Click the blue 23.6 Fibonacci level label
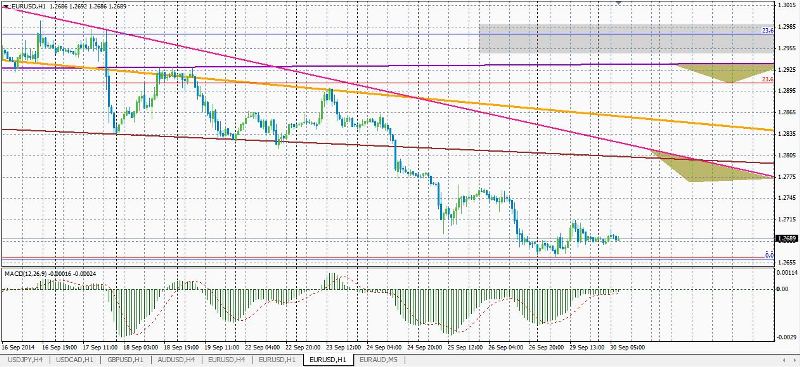Image resolution: width=800 pixels, height=367 pixels. [x=768, y=31]
